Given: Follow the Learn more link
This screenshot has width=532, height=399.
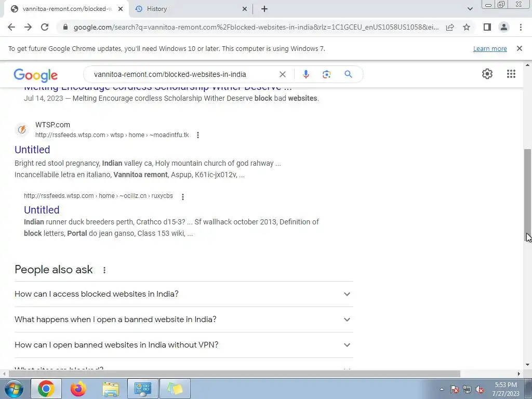Looking at the screenshot, I should coord(490,48).
